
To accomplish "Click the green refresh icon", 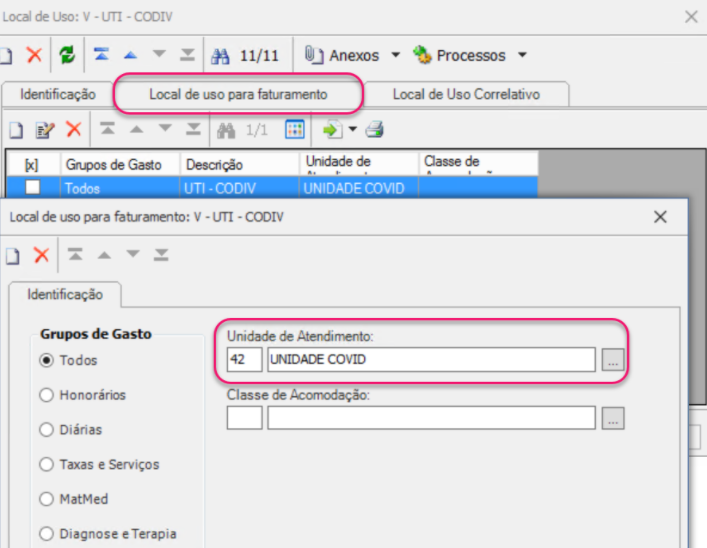I will coord(67,55).
